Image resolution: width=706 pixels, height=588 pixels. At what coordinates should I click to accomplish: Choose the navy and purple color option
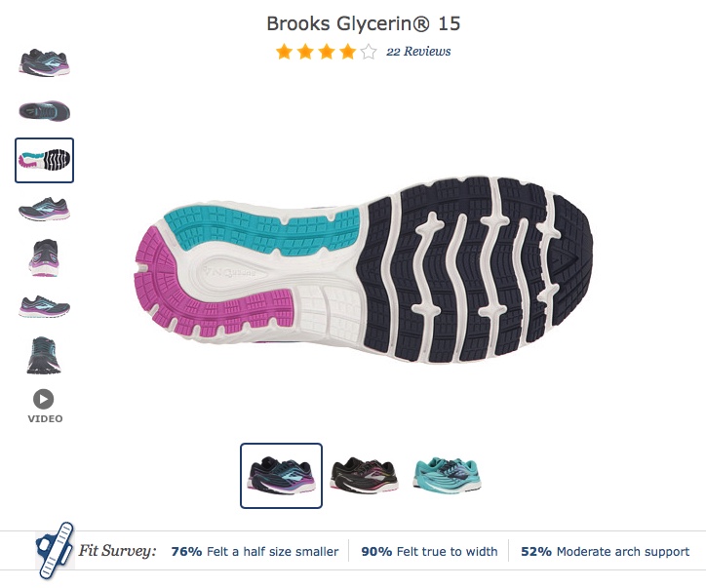(282, 476)
